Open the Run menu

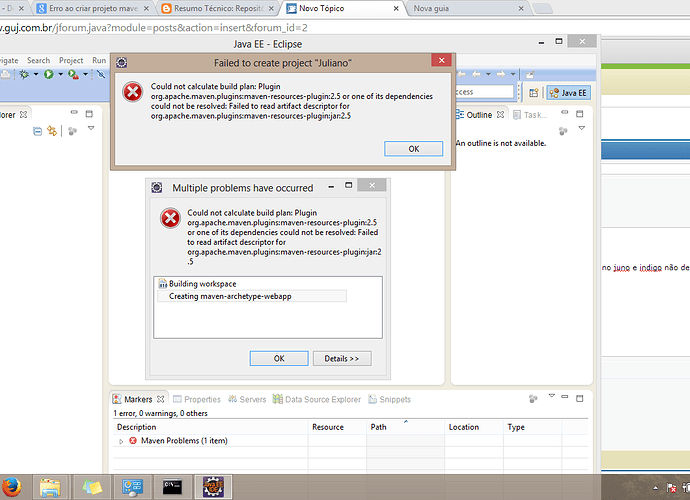(x=99, y=60)
